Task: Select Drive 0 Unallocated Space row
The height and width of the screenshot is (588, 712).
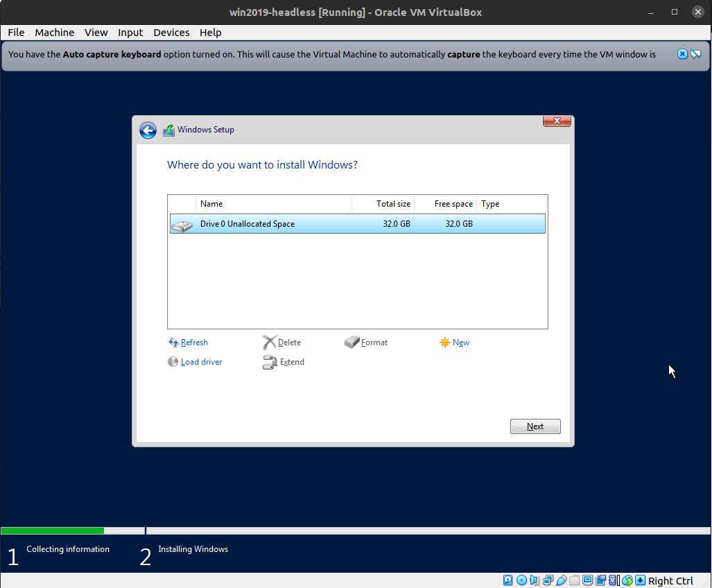Action: click(x=357, y=224)
